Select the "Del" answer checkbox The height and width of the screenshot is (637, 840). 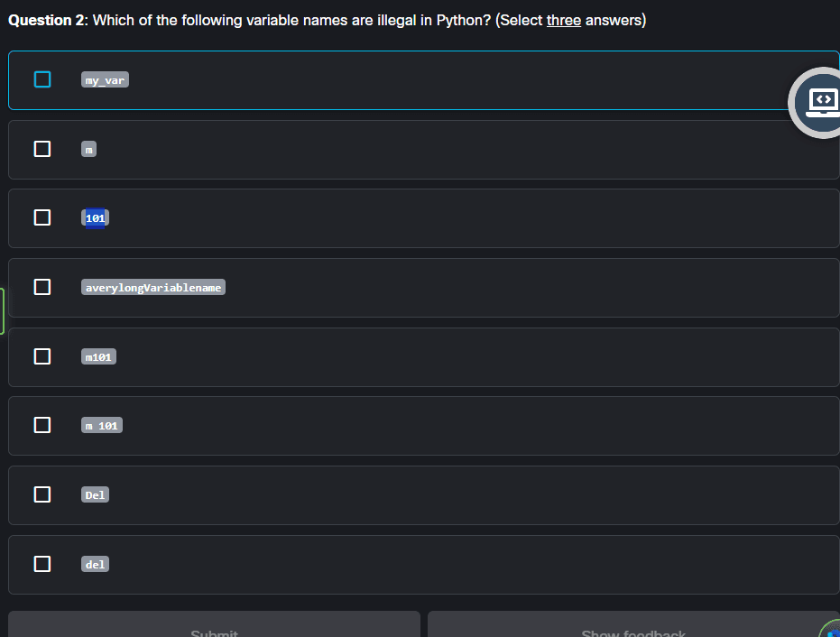click(x=42, y=494)
